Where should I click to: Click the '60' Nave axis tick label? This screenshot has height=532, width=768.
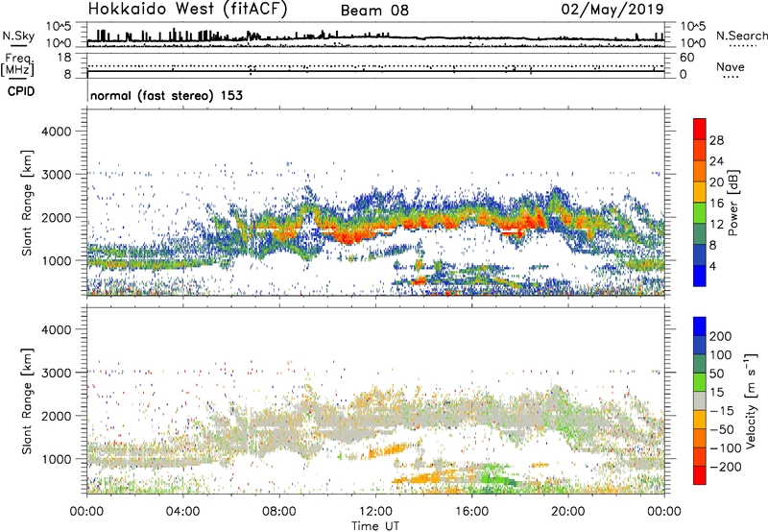(x=686, y=58)
